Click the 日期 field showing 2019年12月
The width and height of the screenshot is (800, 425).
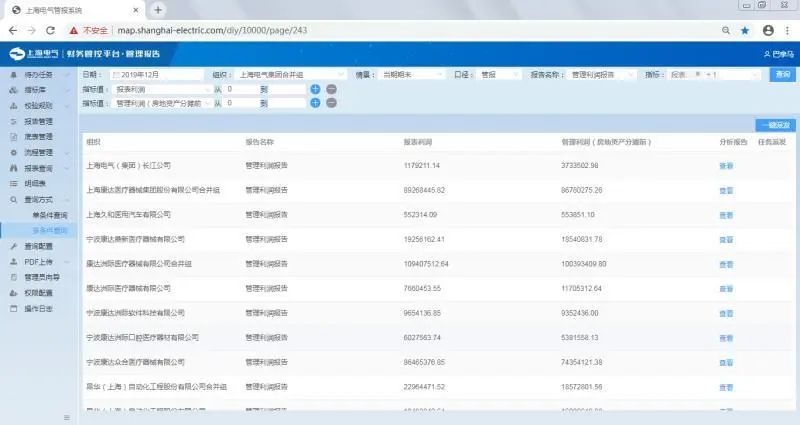click(157, 74)
